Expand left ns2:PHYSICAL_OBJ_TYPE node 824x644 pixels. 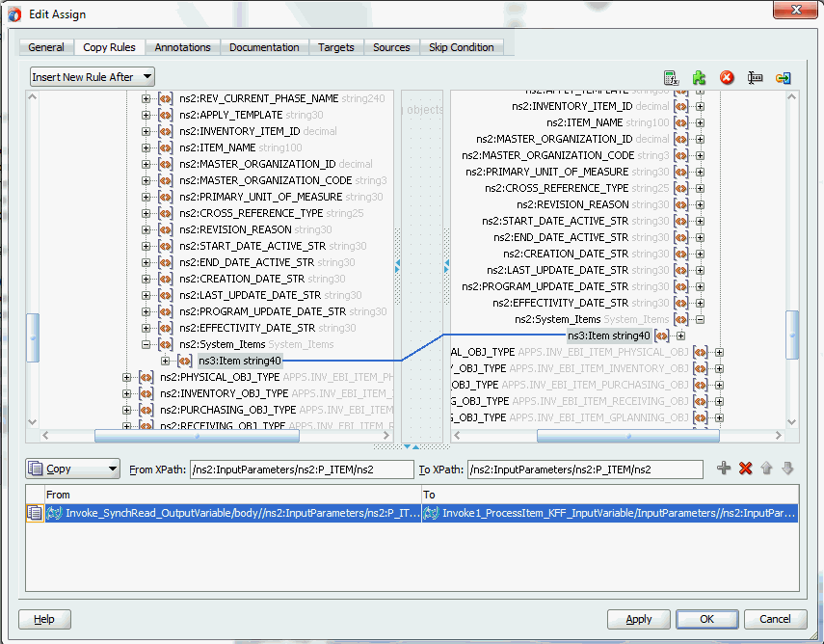point(126,377)
